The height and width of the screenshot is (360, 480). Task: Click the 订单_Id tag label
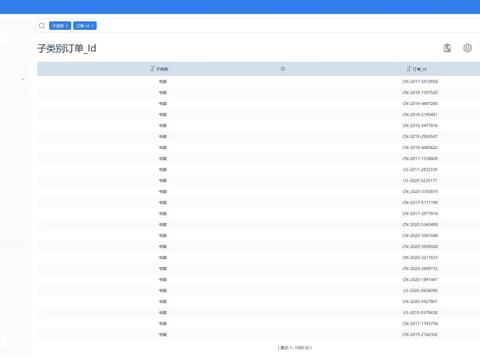coord(82,26)
